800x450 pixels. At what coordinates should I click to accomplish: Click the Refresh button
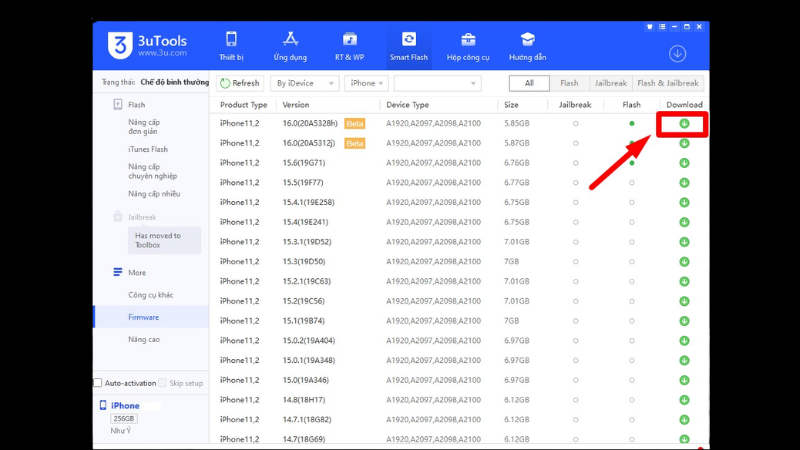pyautogui.click(x=240, y=83)
